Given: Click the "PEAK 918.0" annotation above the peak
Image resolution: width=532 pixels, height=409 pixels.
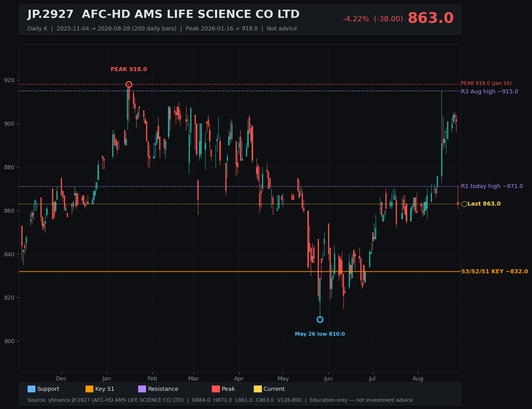Looking at the screenshot, I should point(129,69).
